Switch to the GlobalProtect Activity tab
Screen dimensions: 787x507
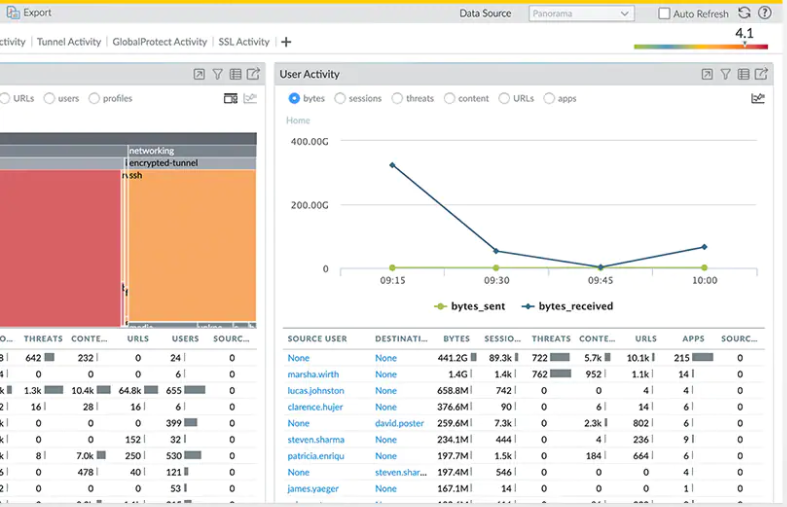(x=160, y=42)
